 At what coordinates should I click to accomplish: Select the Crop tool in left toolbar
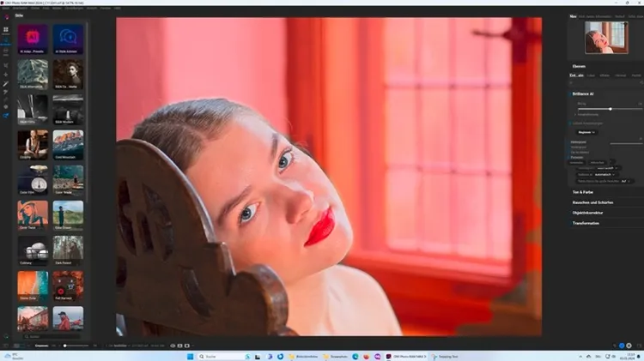pyautogui.click(x=6, y=65)
